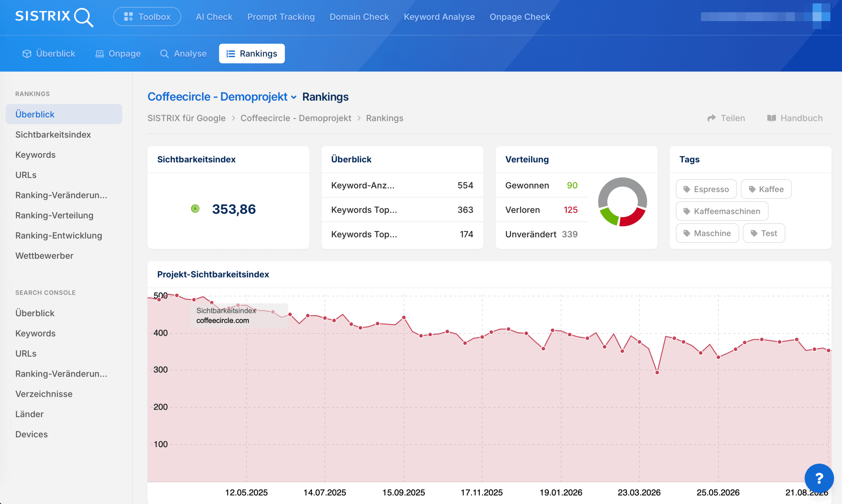Click the Verloren value 125

tap(571, 210)
